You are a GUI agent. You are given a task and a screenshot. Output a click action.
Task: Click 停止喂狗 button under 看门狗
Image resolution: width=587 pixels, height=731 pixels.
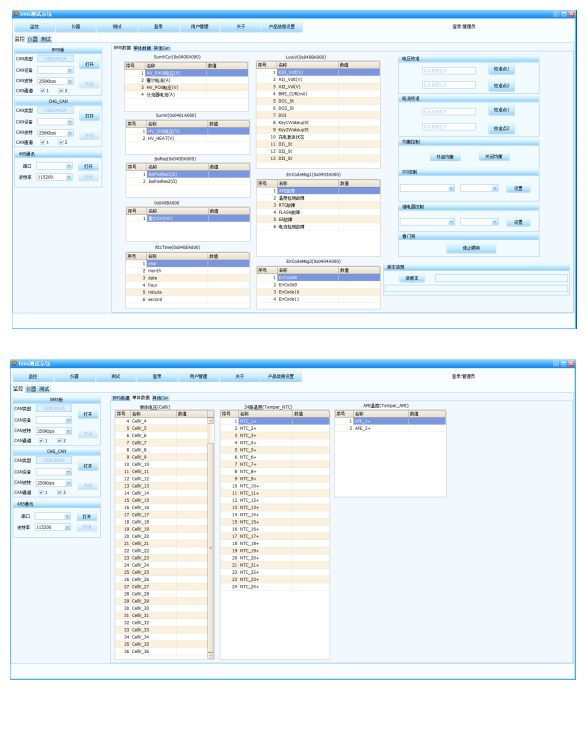[471, 248]
